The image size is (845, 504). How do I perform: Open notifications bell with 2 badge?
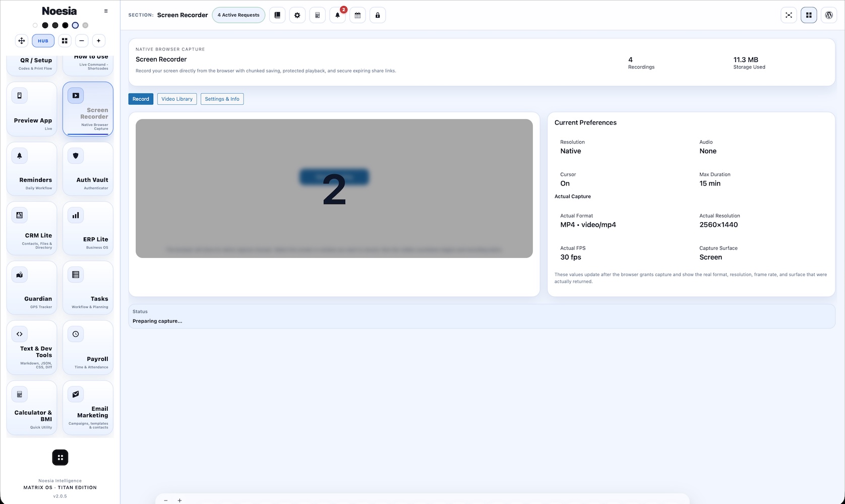tap(338, 15)
